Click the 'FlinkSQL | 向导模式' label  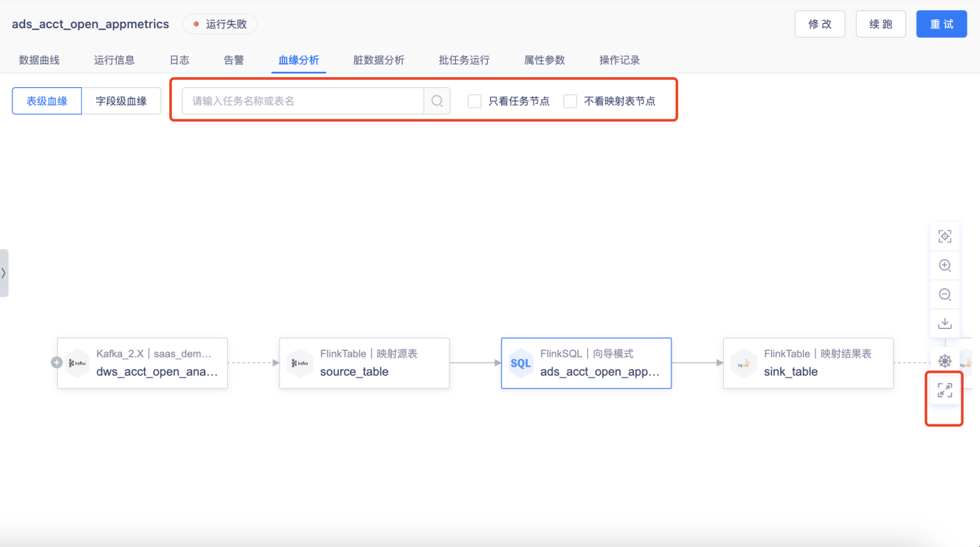(x=587, y=354)
